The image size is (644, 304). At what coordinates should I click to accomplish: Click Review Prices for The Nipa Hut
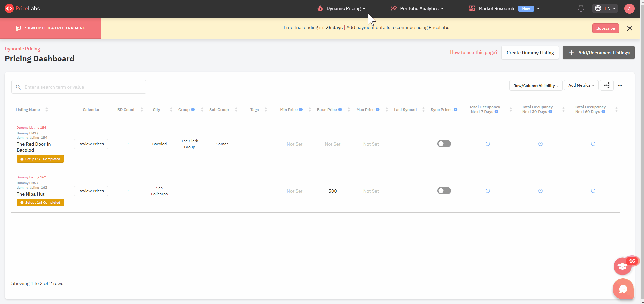point(91,191)
